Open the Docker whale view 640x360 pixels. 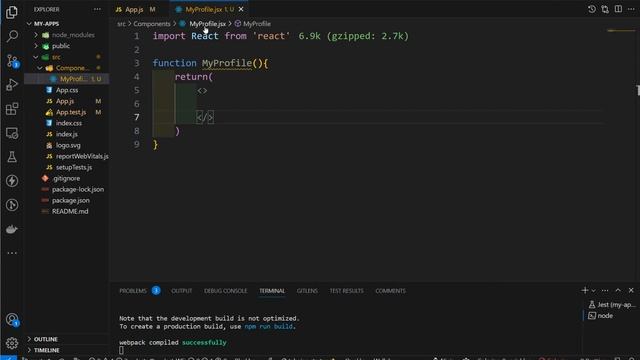(x=12, y=229)
